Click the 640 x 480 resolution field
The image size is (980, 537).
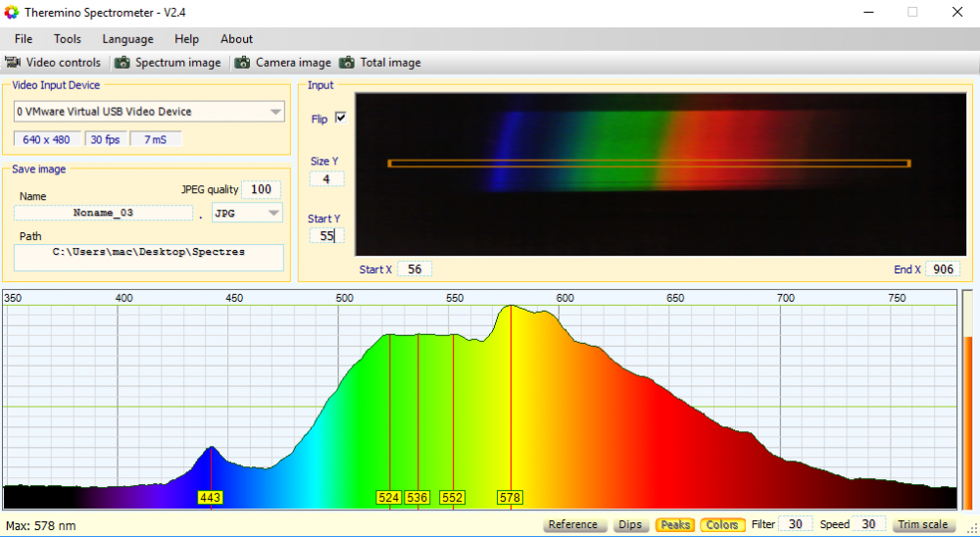(47, 139)
